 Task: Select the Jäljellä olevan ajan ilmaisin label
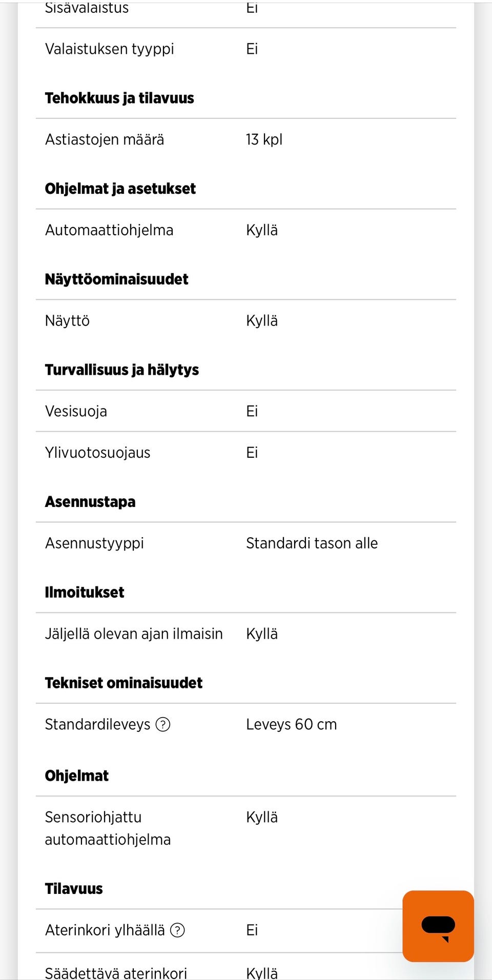pyautogui.click(x=133, y=634)
